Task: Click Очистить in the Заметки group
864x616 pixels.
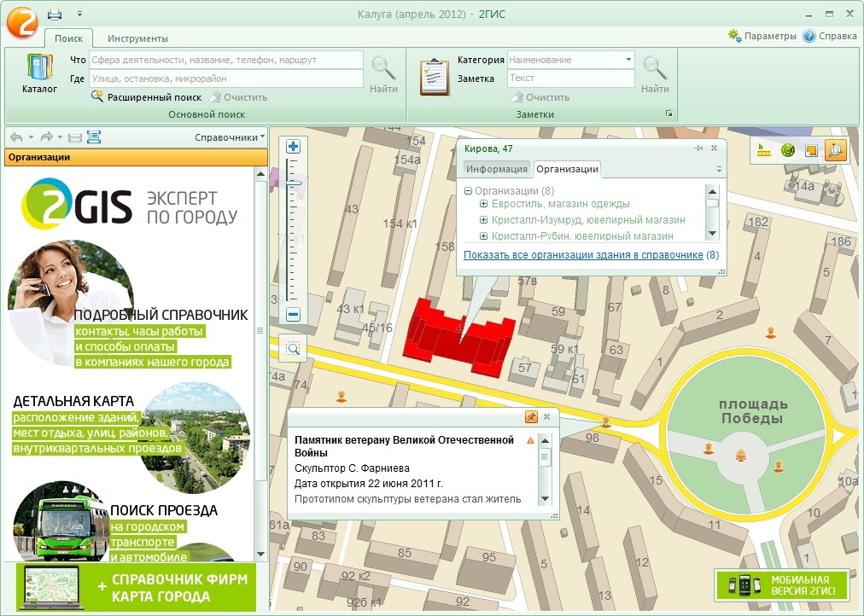Action: tap(540, 97)
